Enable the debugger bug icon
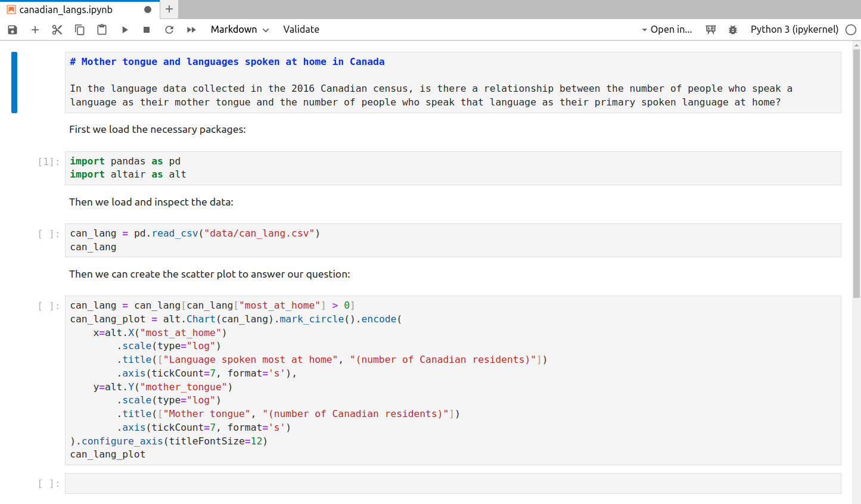Viewport: 861px width, 504px height. [x=733, y=30]
